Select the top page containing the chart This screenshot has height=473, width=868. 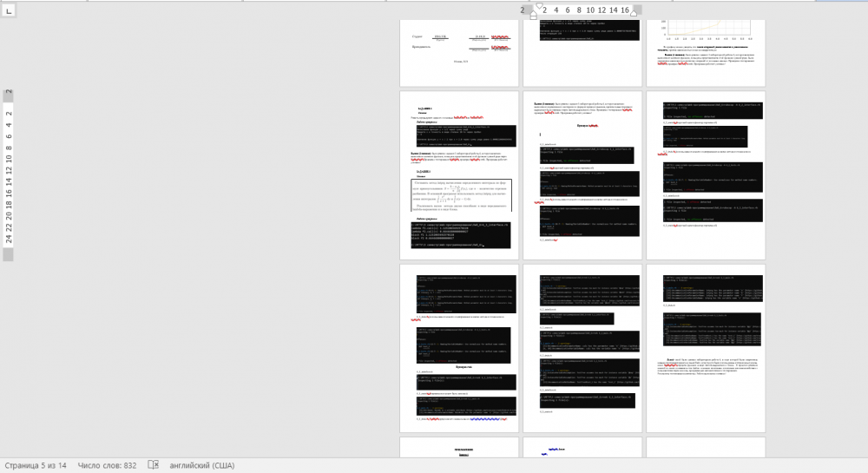point(706,53)
